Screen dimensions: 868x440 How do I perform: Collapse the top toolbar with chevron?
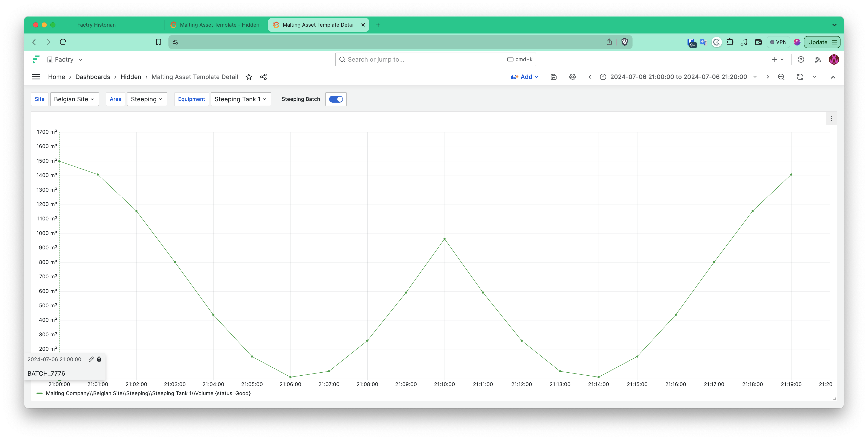[833, 77]
